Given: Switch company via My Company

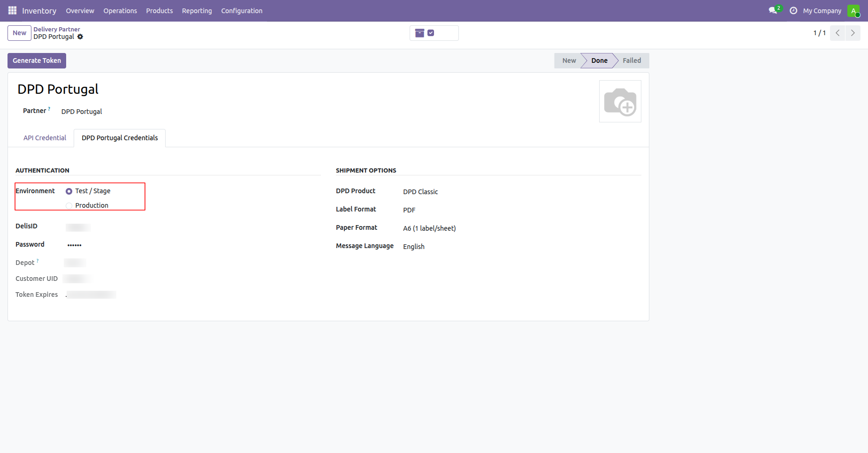Looking at the screenshot, I should coord(822,11).
